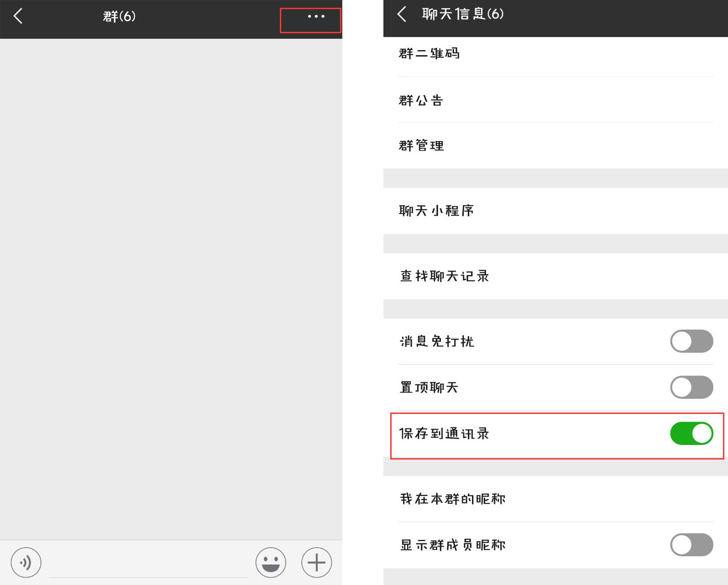The height and width of the screenshot is (585, 728).
Task: Tap the chat message input field
Action: (148, 564)
